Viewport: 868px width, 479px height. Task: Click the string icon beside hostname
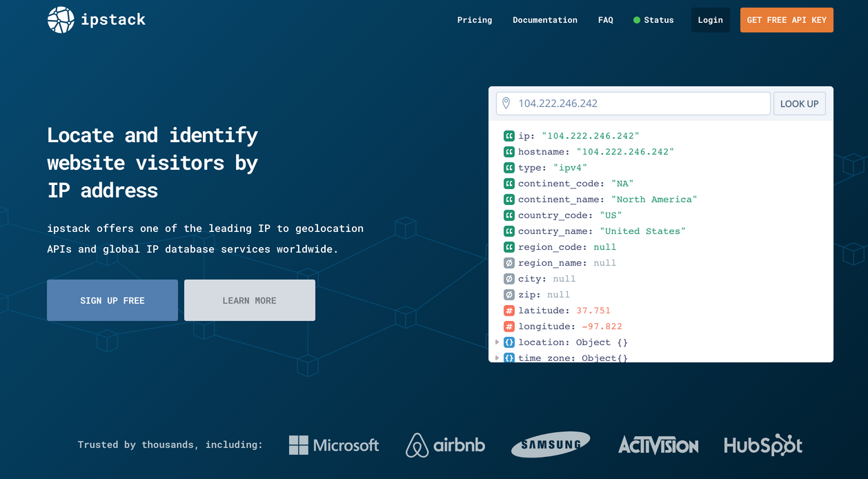point(509,152)
